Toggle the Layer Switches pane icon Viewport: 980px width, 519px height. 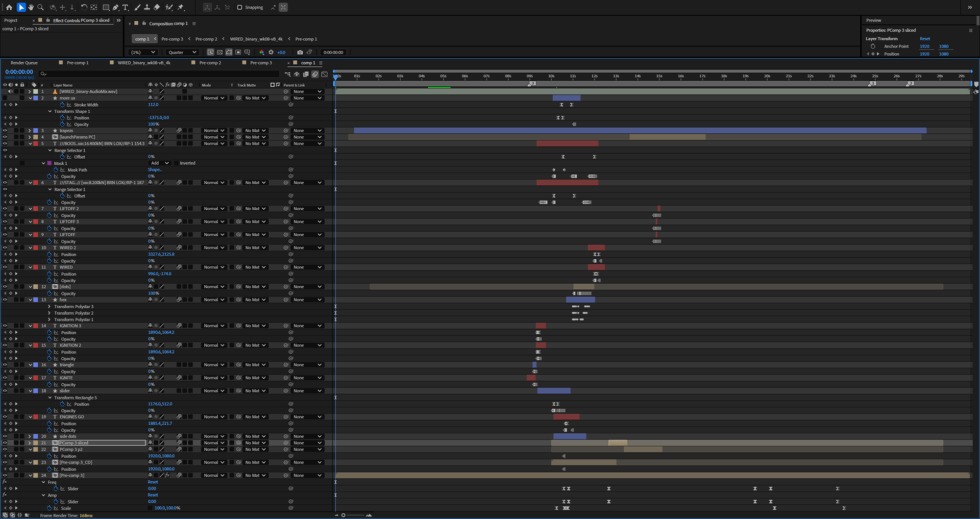(5, 515)
